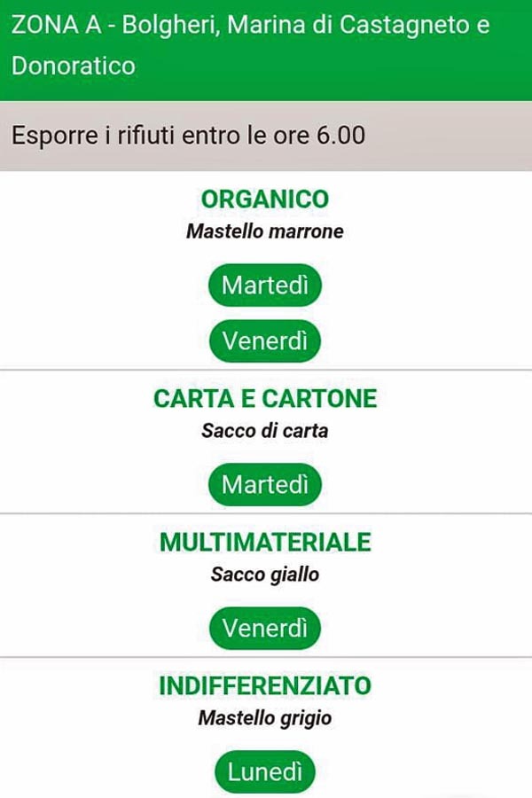532x798 pixels.
Task: Click the 'Mastello marrone' subtitle
Action: tap(265, 231)
